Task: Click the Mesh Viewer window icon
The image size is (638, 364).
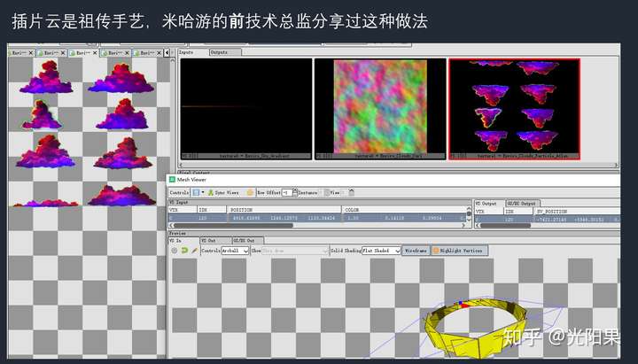Action: [x=172, y=180]
